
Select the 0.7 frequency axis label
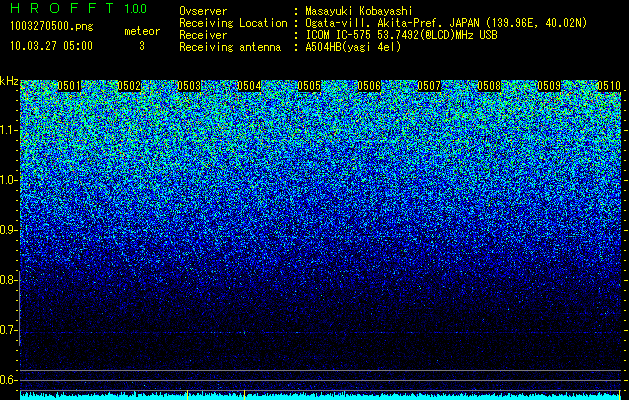click(8, 330)
